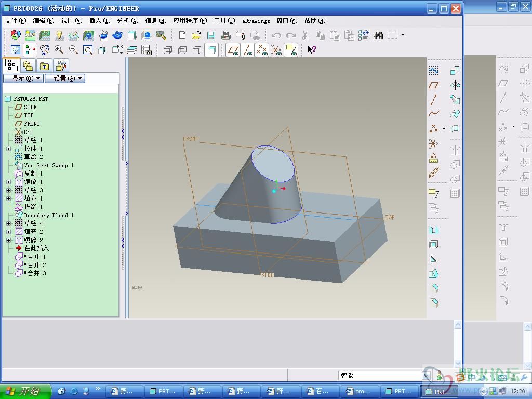Image resolution: width=532 pixels, height=399 pixels.
Task: Select the Boundary Blend tool
Action: [455, 114]
